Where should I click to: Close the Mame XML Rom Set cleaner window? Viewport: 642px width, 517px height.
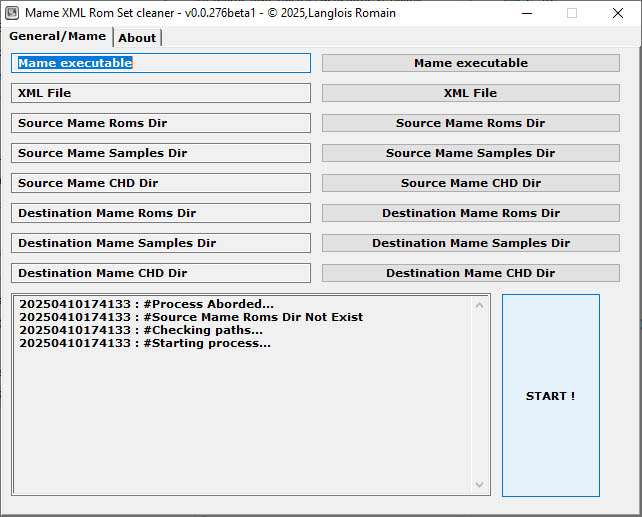pyautogui.click(x=618, y=13)
